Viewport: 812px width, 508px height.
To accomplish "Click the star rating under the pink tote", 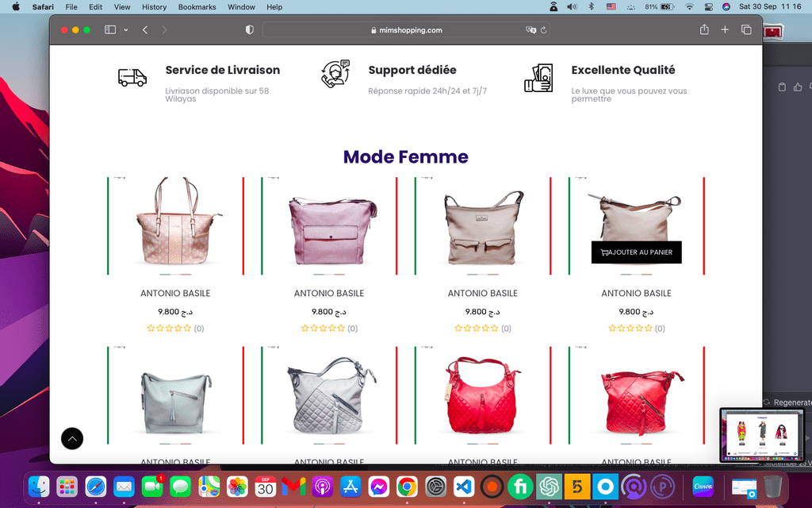I will coord(170,328).
